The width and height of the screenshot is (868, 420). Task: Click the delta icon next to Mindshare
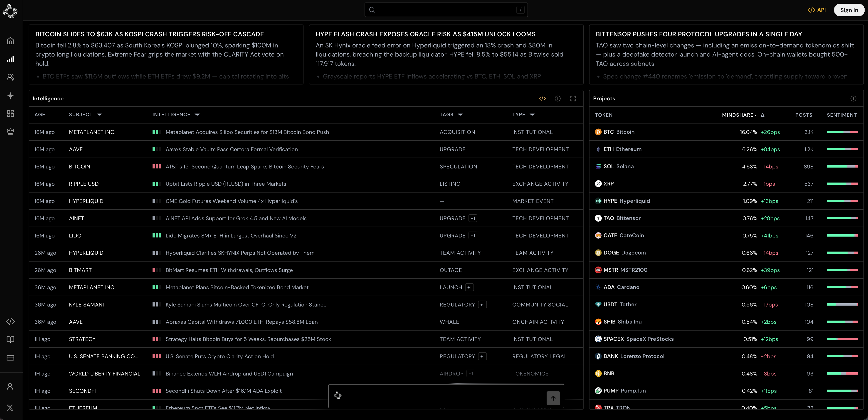click(x=762, y=115)
